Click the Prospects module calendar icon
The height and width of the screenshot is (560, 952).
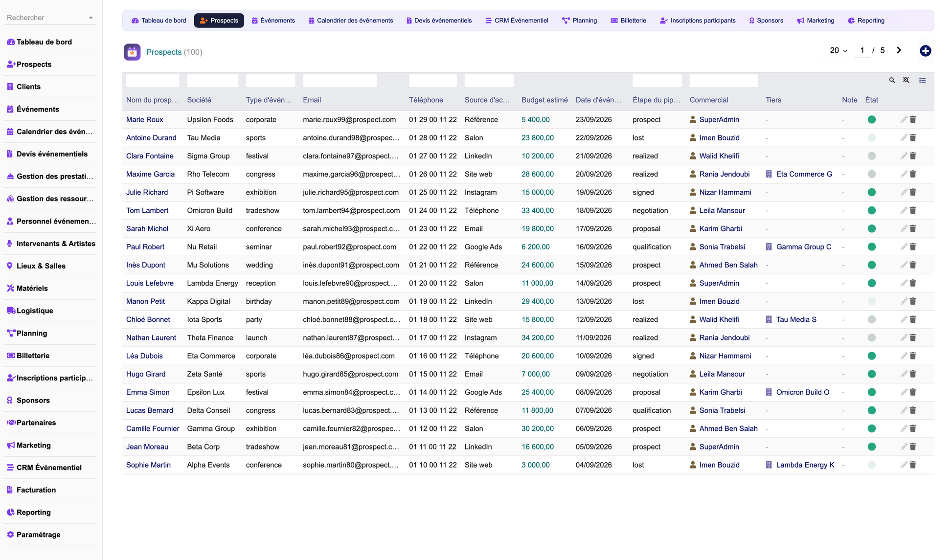(132, 52)
